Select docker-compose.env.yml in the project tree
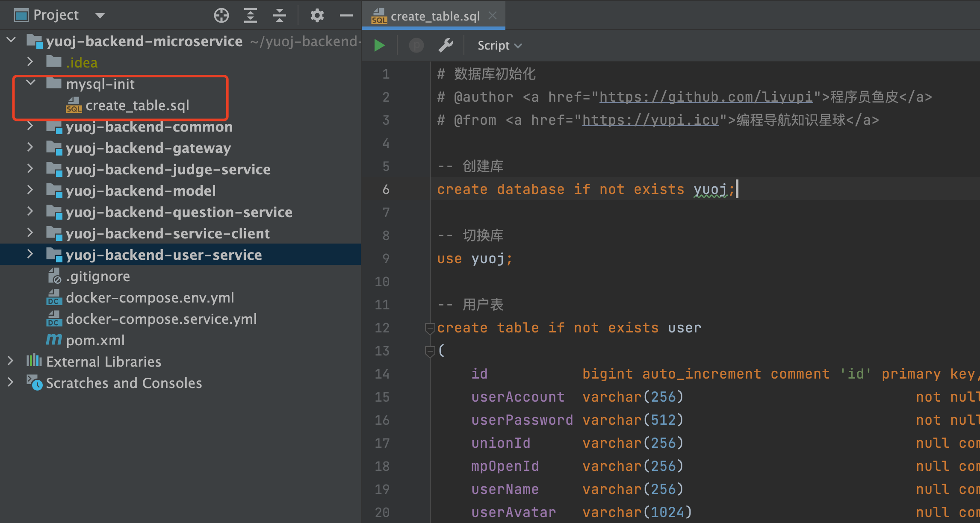The image size is (980, 523). pos(150,297)
